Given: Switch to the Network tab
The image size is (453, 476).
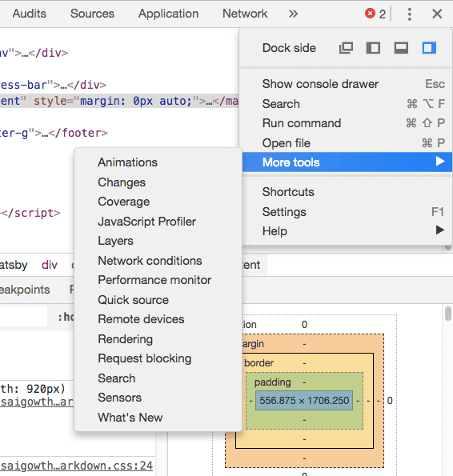Looking at the screenshot, I should [245, 14].
